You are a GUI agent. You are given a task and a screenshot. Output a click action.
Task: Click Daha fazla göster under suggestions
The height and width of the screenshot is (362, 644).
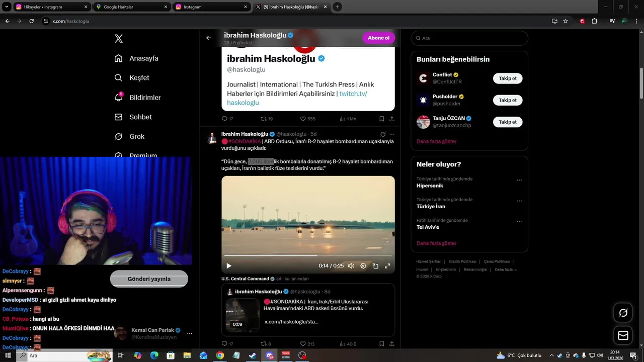point(436,142)
